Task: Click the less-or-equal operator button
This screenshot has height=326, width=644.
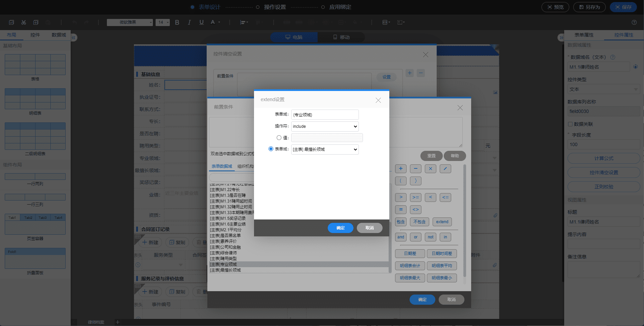Action: pos(445,197)
